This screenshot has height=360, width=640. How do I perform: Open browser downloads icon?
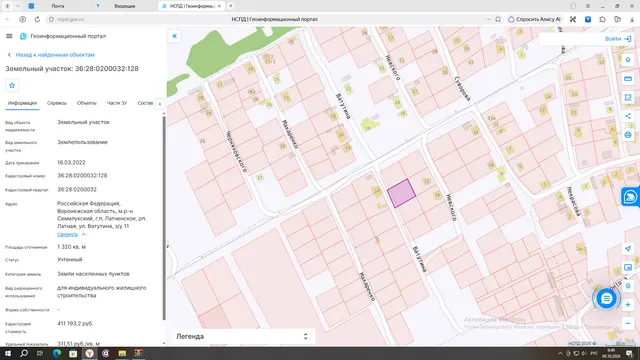632,19
